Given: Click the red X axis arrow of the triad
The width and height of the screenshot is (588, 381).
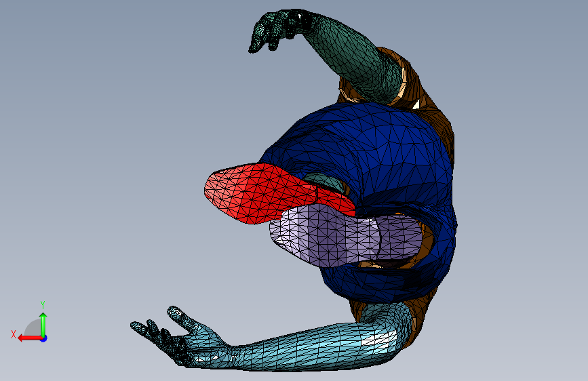Looking at the screenshot, I should [29, 338].
